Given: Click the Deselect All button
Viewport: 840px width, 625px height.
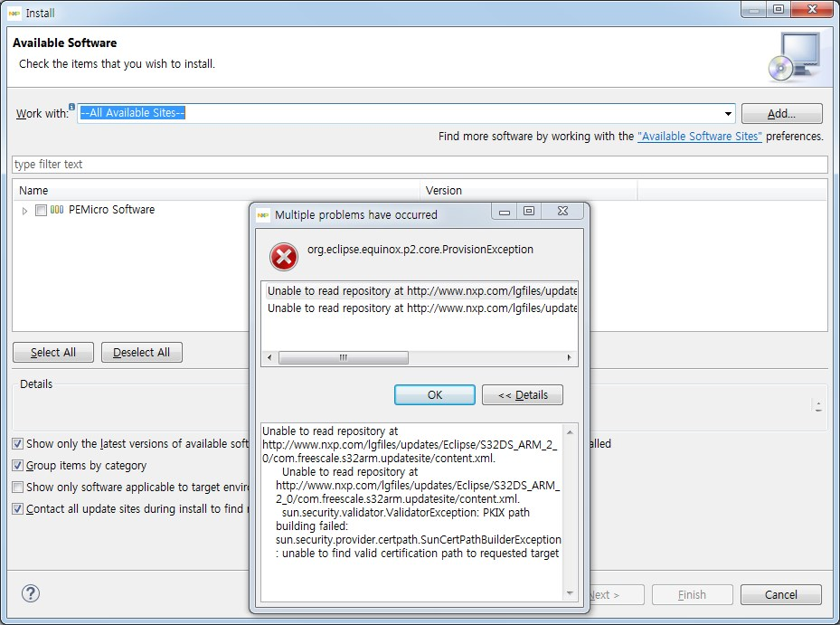Looking at the screenshot, I should 141,352.
